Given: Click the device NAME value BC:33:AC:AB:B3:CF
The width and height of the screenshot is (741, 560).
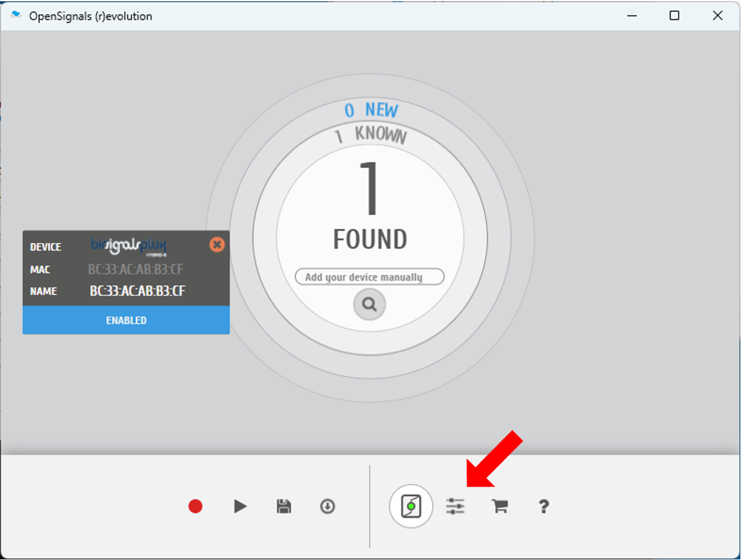Looking at the screenshot, I should click(138, 291).
